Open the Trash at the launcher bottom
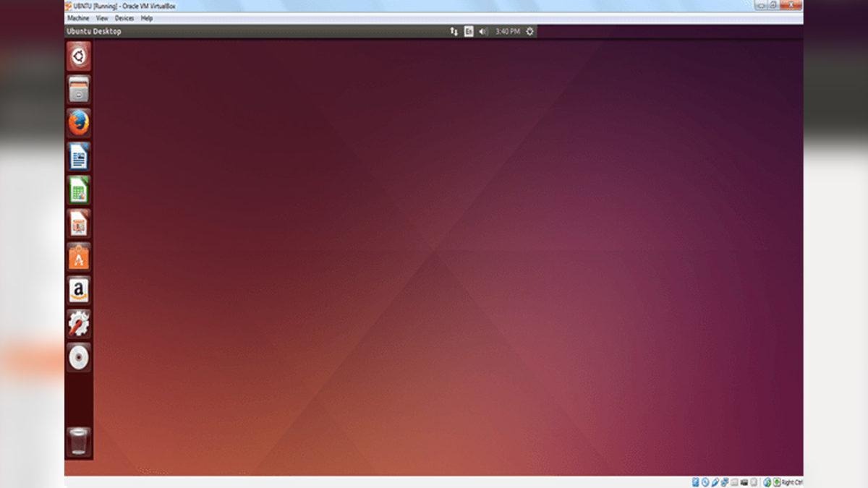Image resolution: width=868 pixels, height=488 pixels. (78, 440)
